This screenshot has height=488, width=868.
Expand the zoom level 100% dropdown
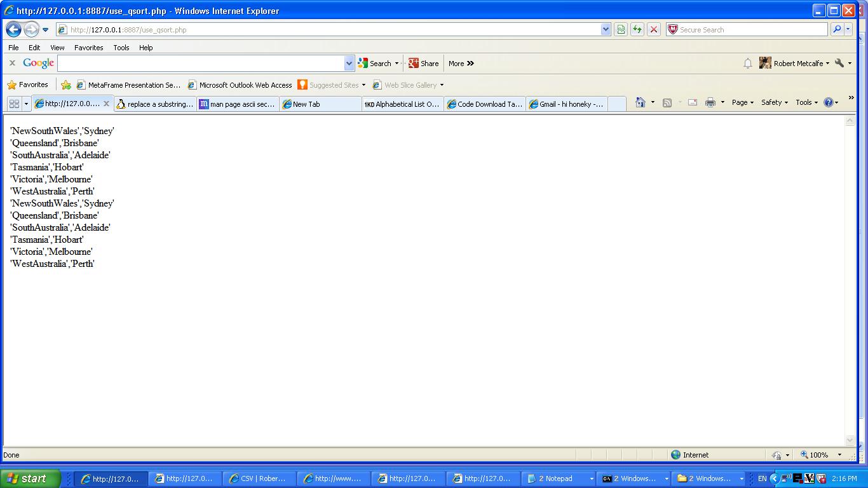839,455
